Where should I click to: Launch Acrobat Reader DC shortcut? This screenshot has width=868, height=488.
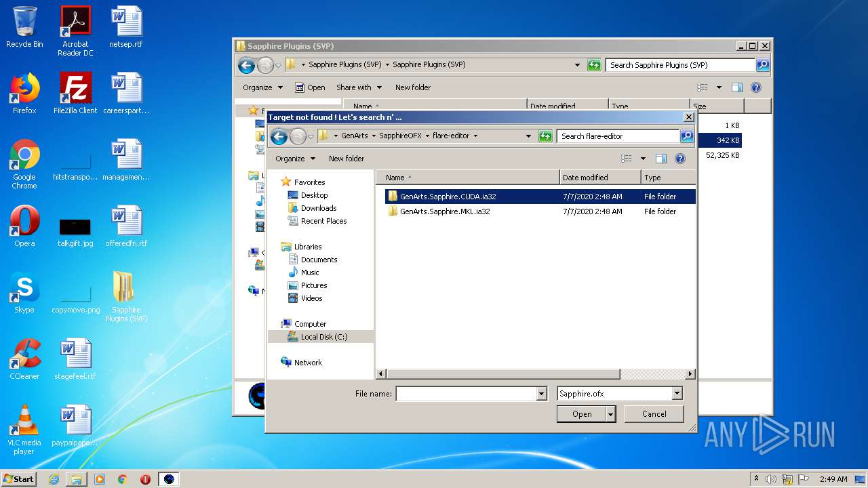(75, 31)
